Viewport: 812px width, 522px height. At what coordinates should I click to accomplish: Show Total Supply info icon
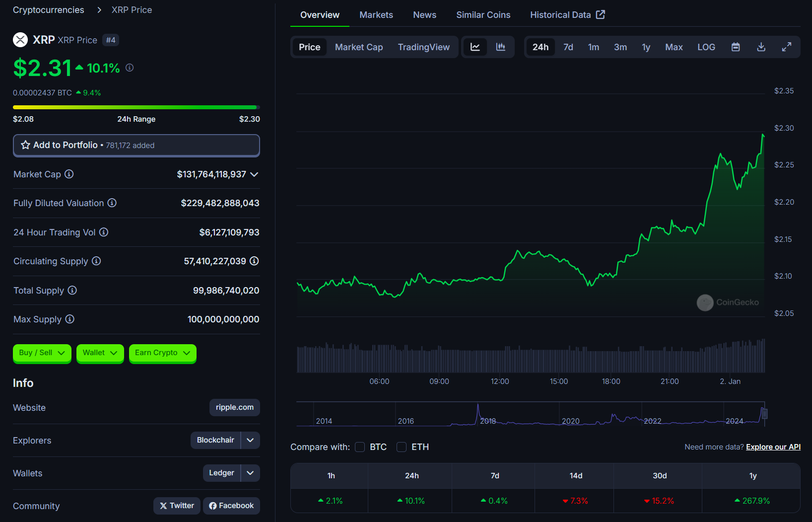(72, 290)
